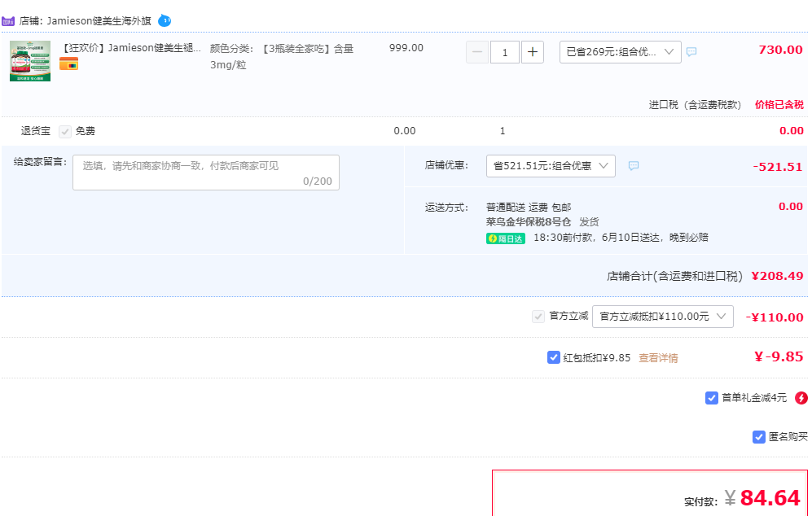This screenshot has height=516, width=812.
Task: Uncheck the 红包抵扣¥9.85 checkbox
Action: 554,357
